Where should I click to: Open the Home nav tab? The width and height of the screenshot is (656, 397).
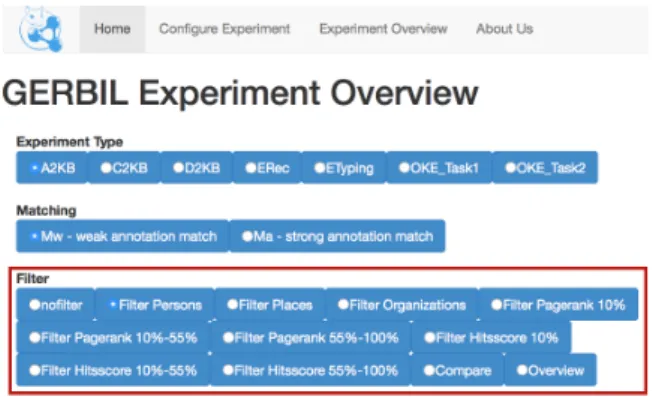[112, 29]
